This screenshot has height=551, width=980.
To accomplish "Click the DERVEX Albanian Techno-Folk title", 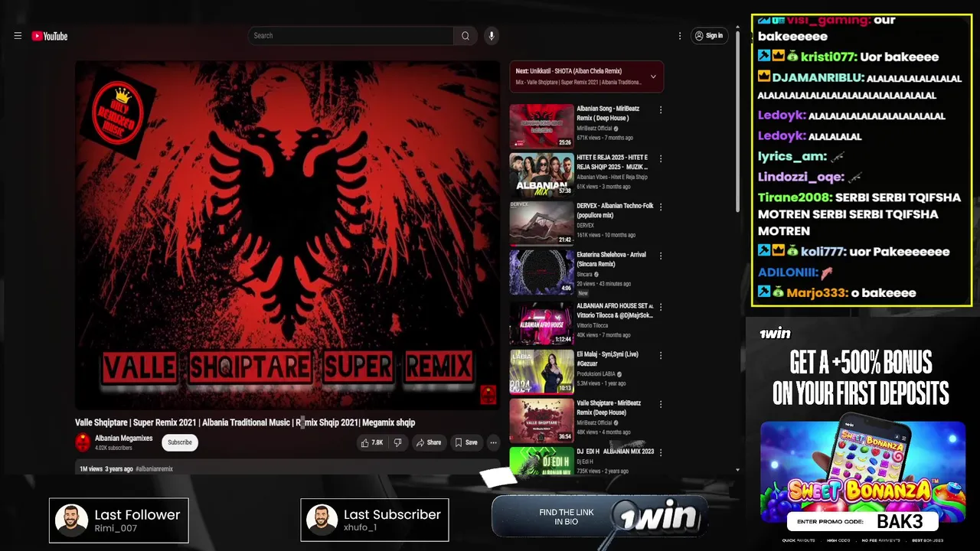I will coord(615,210).
